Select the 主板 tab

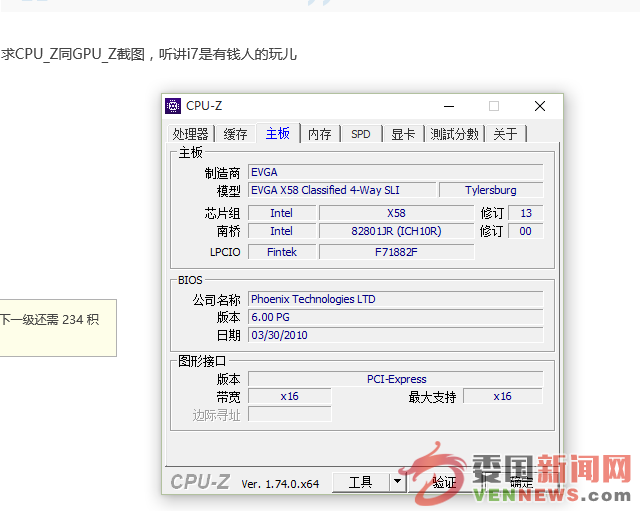pyautogui.click(x=278, y=133)
